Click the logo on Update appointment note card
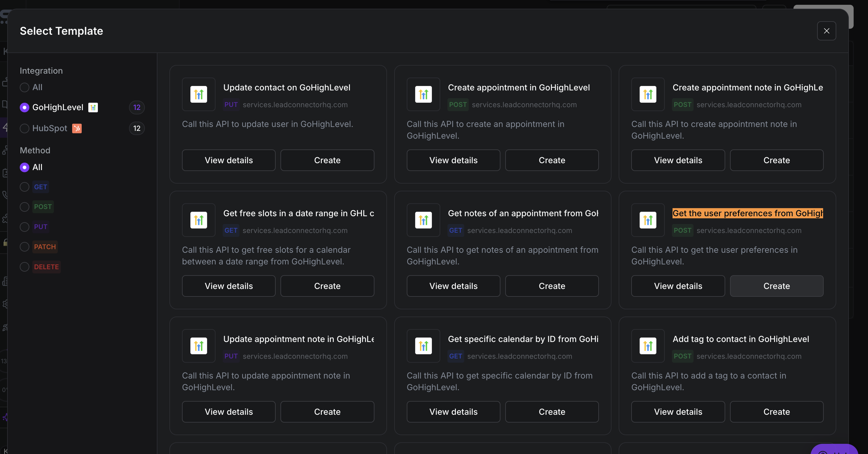 click(198, 346)
